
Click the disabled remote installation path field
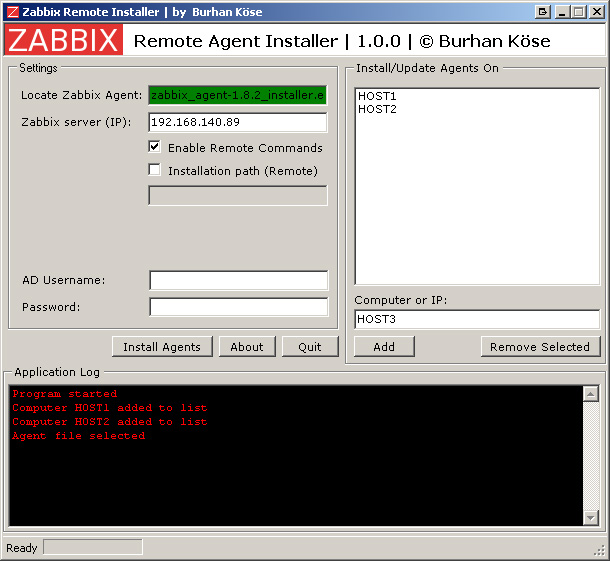[x=237, y=195]
